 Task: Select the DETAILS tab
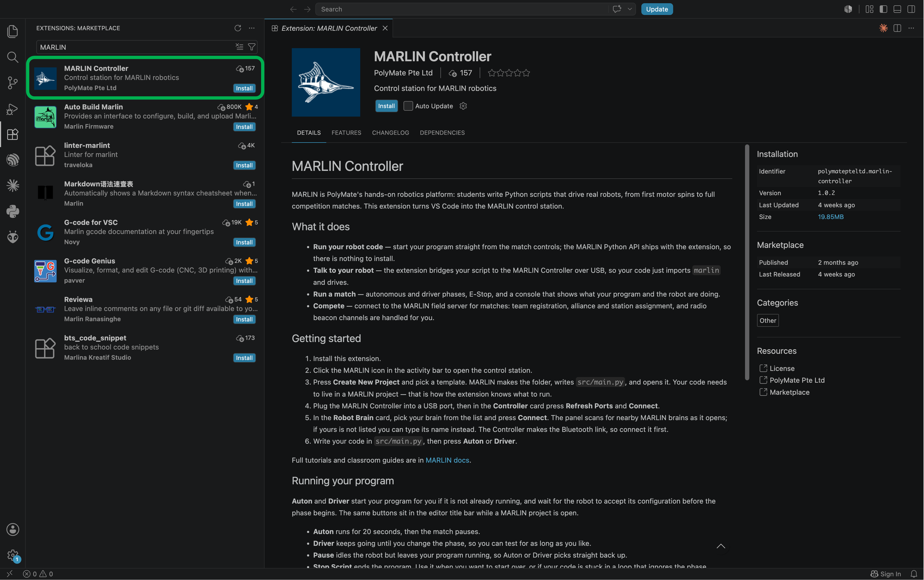coord(309,133)
